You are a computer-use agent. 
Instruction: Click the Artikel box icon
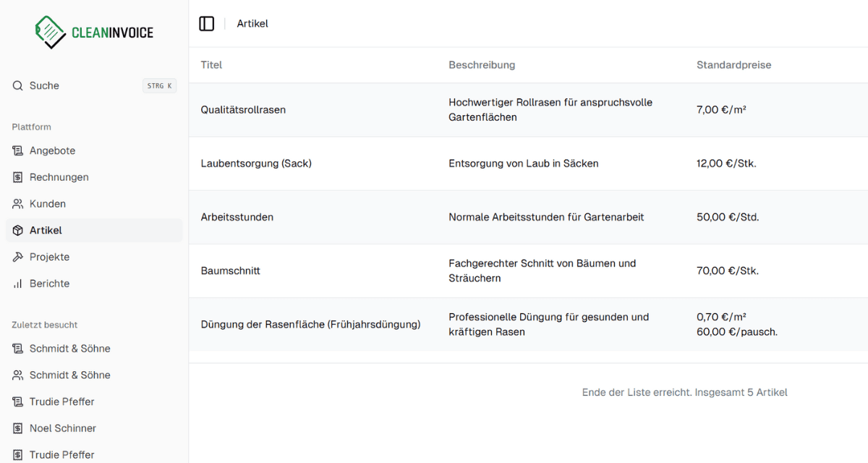[18, 230]
